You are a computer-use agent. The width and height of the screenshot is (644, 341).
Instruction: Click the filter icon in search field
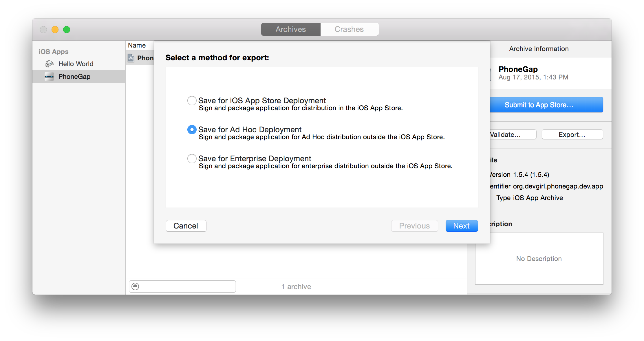pyautogui.click(x=135, y=286)
